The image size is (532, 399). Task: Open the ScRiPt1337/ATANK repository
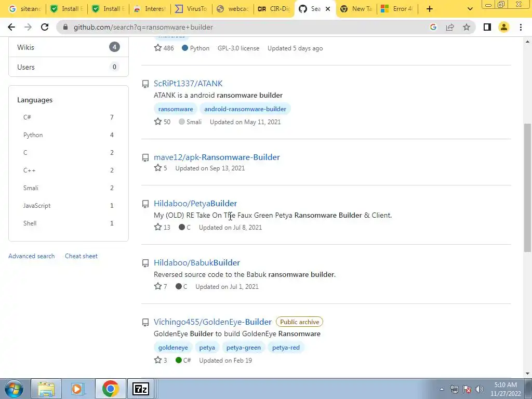(188, 84)
